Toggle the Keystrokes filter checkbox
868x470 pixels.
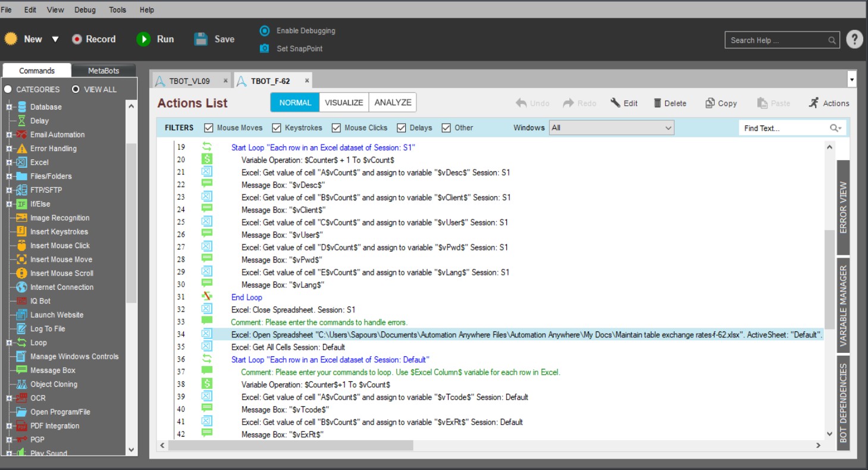pos(277,128)
